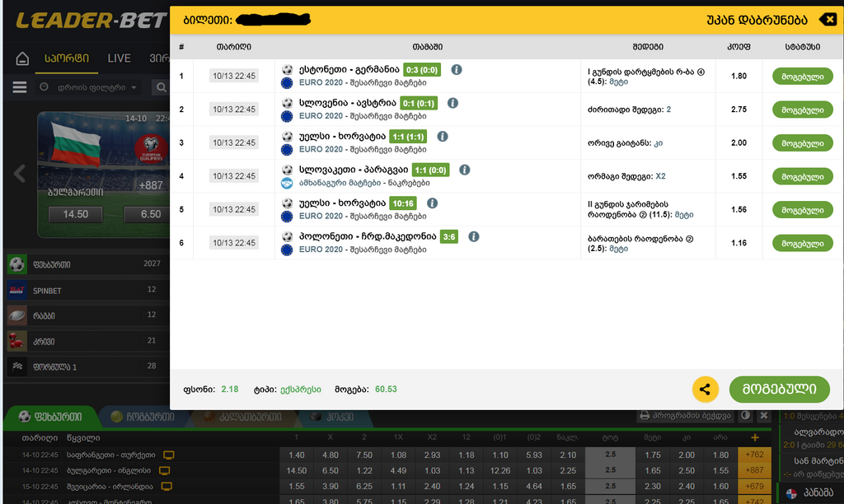
Task: Click the search magnifier icon
Action: point(161,87)
